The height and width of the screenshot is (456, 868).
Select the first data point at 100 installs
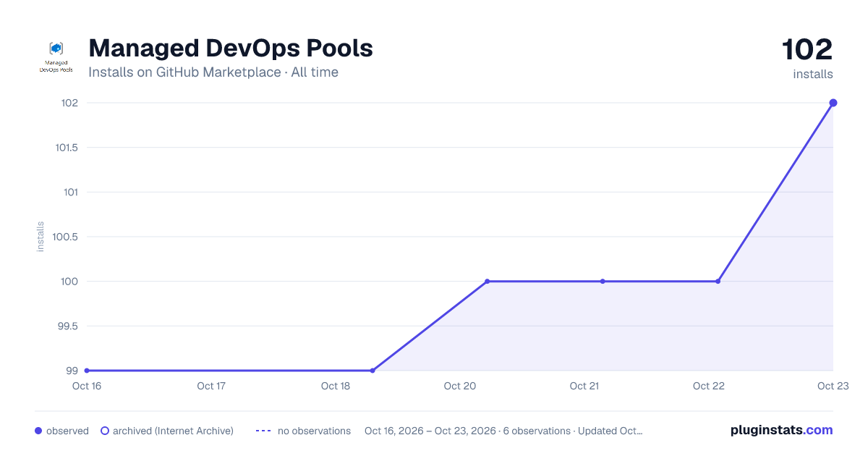pyautogui.click(x=487, y=281)
